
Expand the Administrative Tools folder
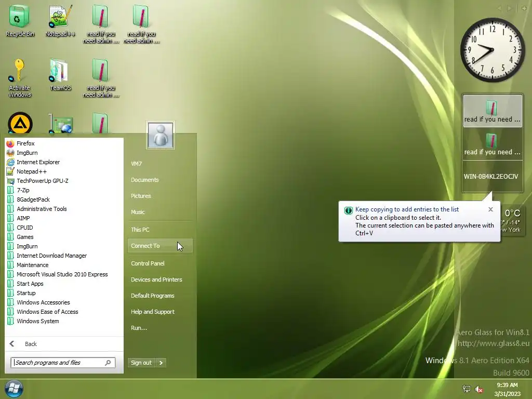[42, 209]
